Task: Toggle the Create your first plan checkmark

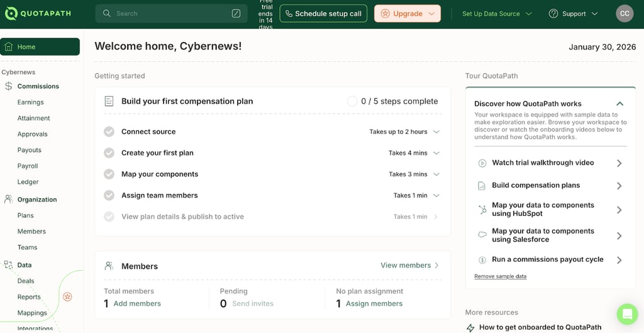Action: (109, 153)
